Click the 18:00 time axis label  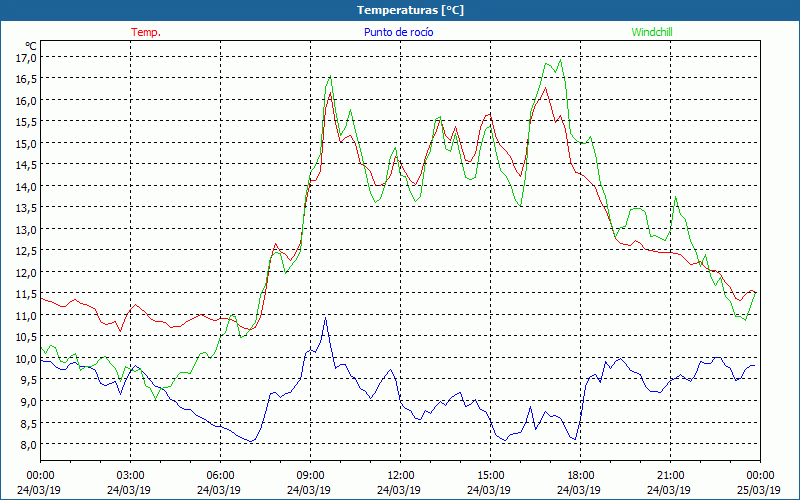click(x=581, y=476)
